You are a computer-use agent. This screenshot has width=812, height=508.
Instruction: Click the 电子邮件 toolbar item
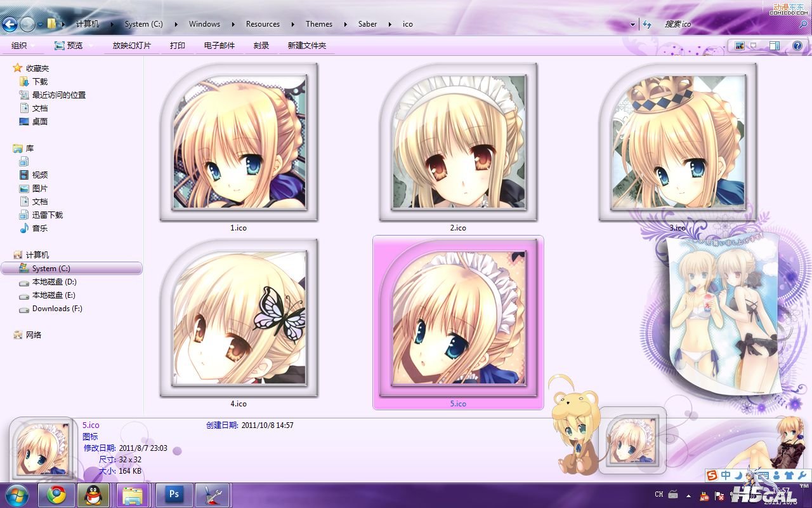coord(219,46)
